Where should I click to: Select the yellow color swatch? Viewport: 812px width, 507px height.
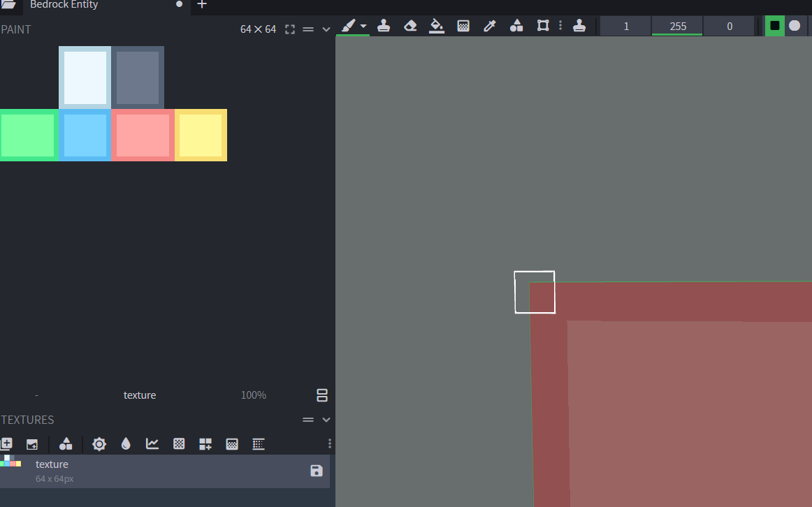click(201, 135)
